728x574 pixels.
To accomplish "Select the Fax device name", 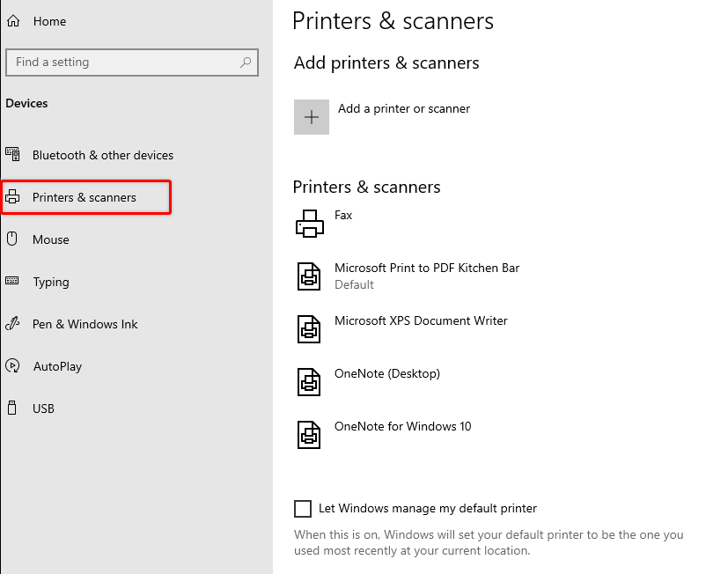I will (343, 215).
